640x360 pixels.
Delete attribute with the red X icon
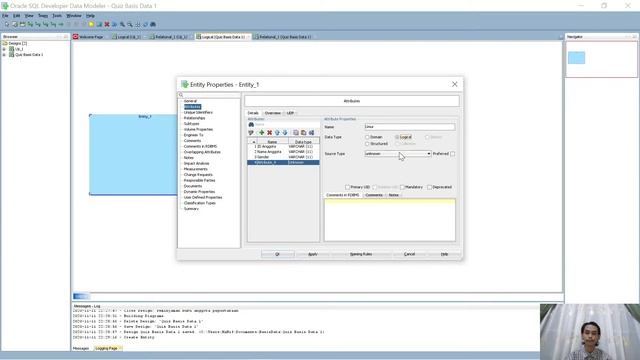(269, 133)
